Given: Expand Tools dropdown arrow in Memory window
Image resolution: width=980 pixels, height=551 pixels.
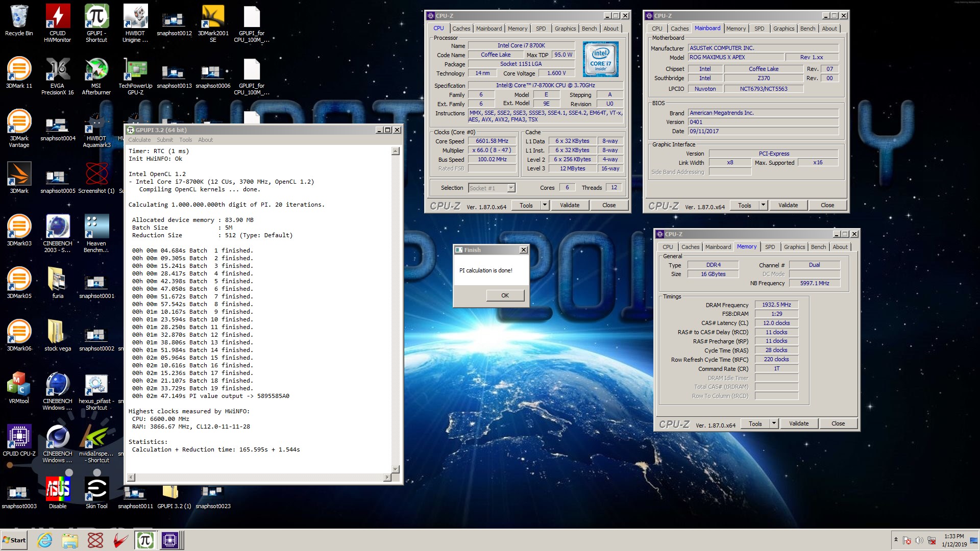Looking at the screenshot, I should pyautogui.click(x=774, y=423).
